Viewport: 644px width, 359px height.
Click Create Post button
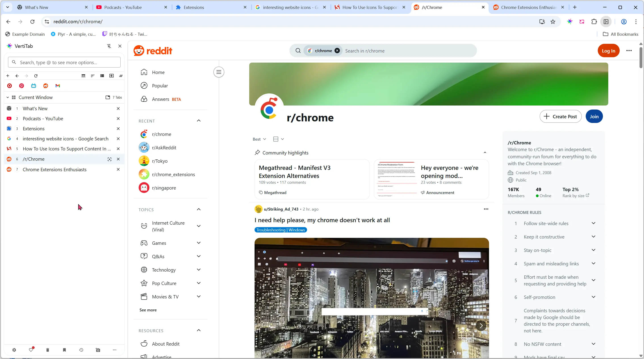[x=560, y=116]
